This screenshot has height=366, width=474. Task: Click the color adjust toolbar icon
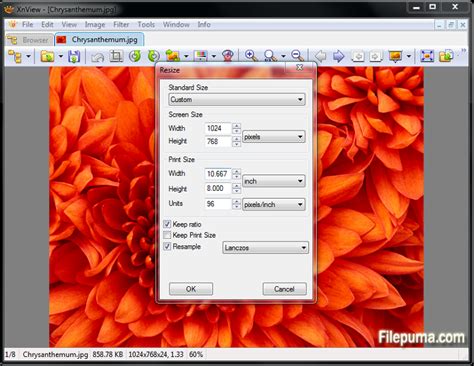point(201,56)
